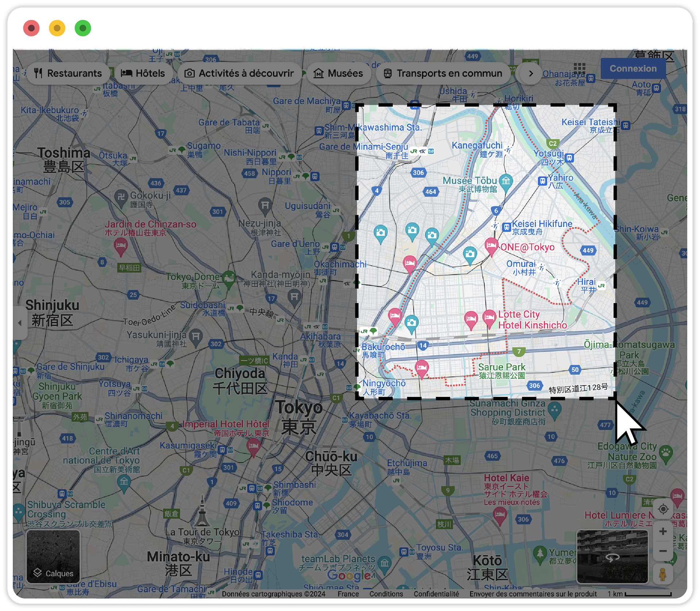Open the Street View preview thumbnail

point(612,556)
